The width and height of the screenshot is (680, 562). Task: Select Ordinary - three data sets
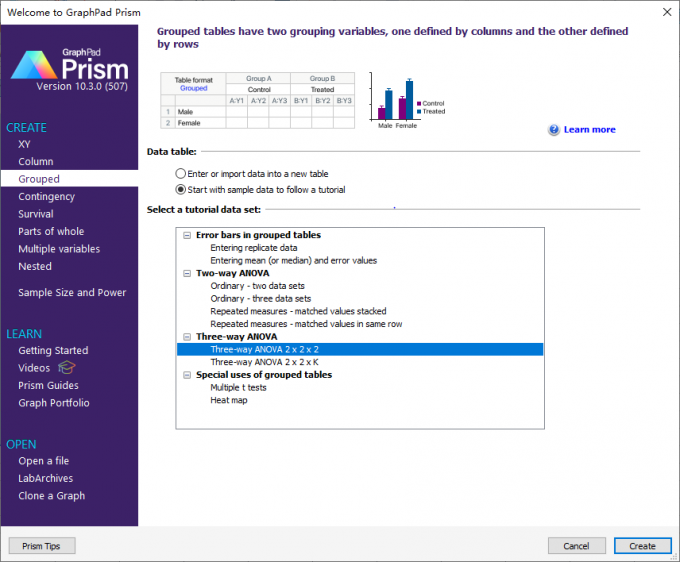coord(261,299)
